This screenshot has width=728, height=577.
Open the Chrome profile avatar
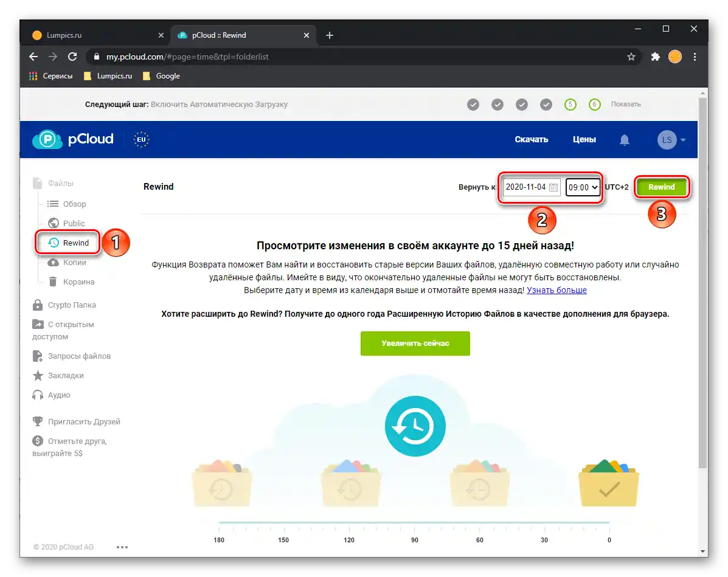[x=674, y=57]
